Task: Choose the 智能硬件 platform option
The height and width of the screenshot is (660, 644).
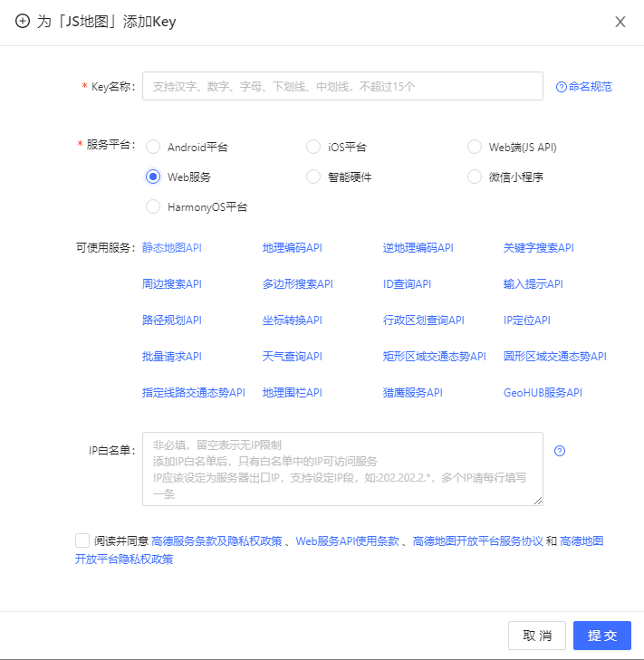Action: pyautogui.click(x=313, y=177)
